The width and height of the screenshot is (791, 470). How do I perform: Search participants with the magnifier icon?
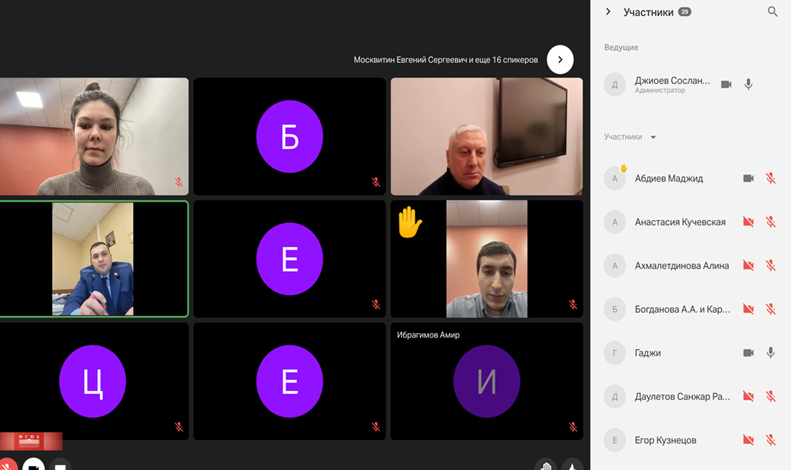772,12
